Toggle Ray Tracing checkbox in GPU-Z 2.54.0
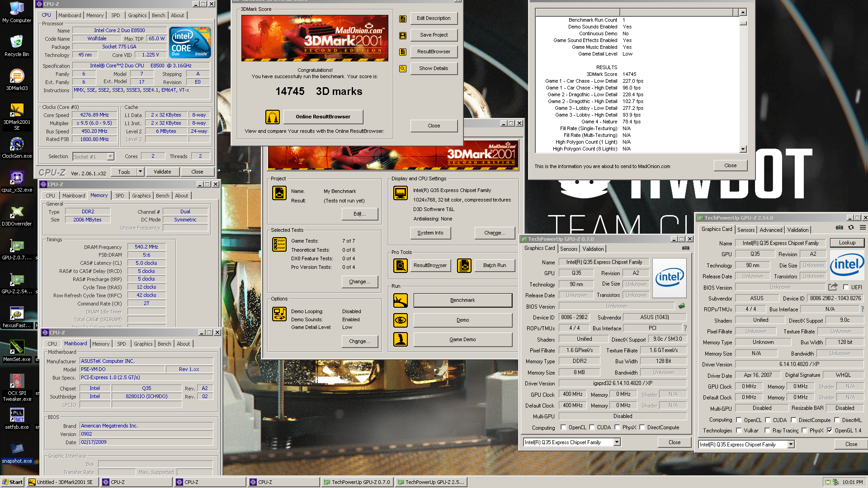The image size is (868, 488). [x=767, y=431]
